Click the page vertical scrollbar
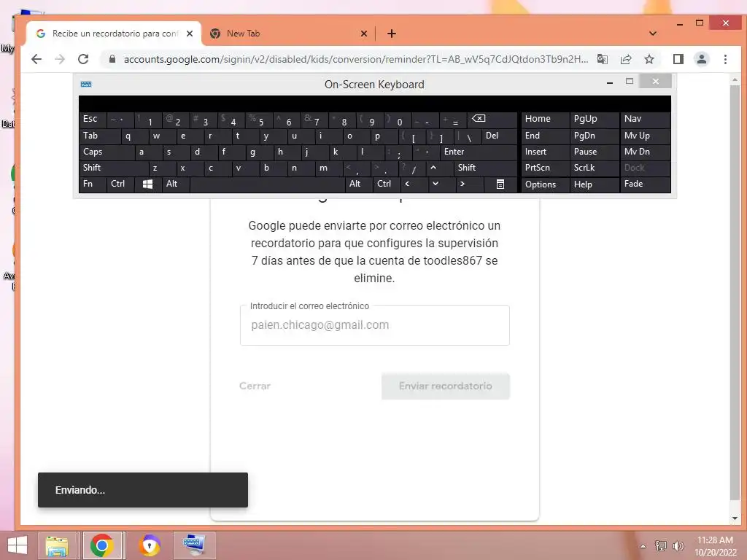747x560 pixels. 735,293
